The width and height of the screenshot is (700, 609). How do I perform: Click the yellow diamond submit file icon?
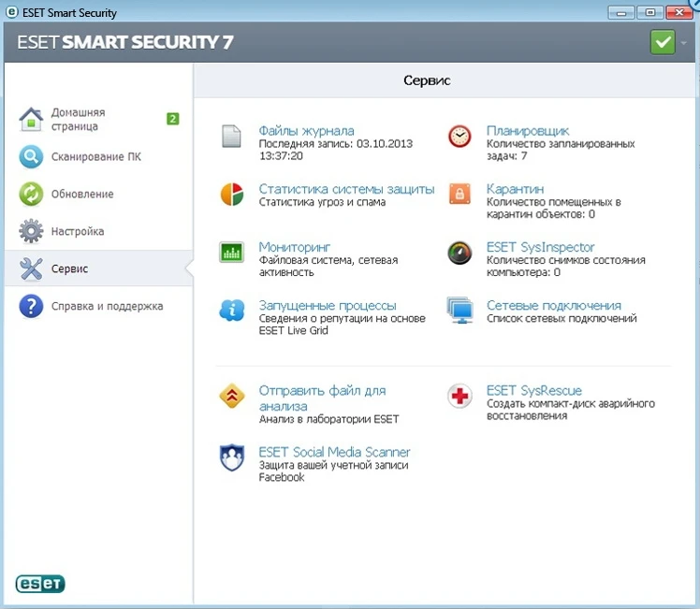(232, 396)
